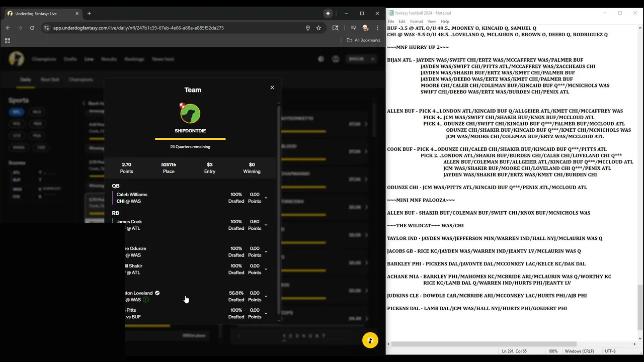Screen dimensions: 644x362
Task: Select the Caleb Williams player name
Action: [x=132, y=195]
